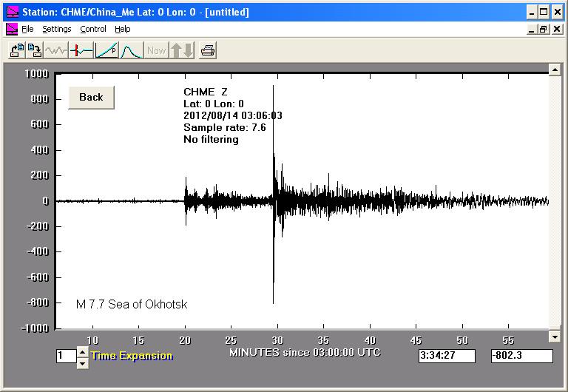
Task: Open the Settings menu
Action: click(56, 29)
